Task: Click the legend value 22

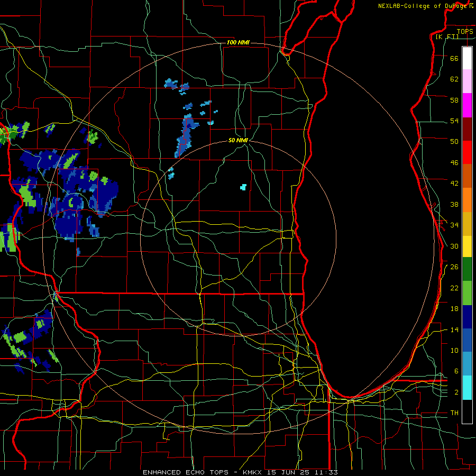Action: 454,288
